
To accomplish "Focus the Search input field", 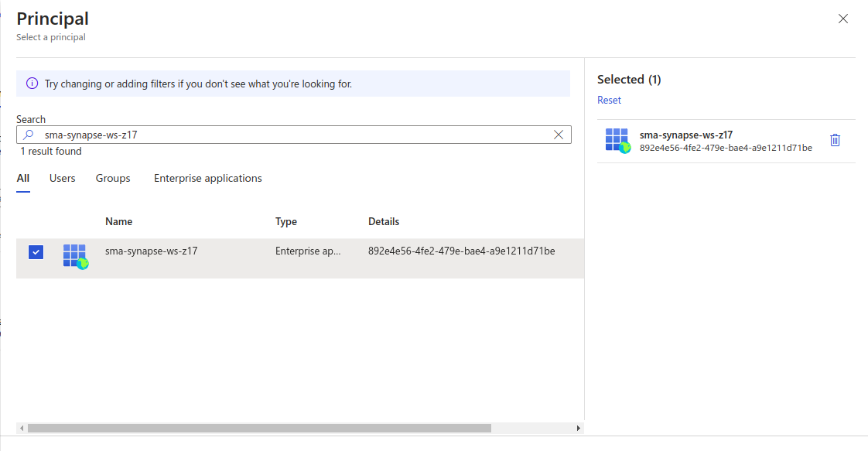I will tap(294, 135).
